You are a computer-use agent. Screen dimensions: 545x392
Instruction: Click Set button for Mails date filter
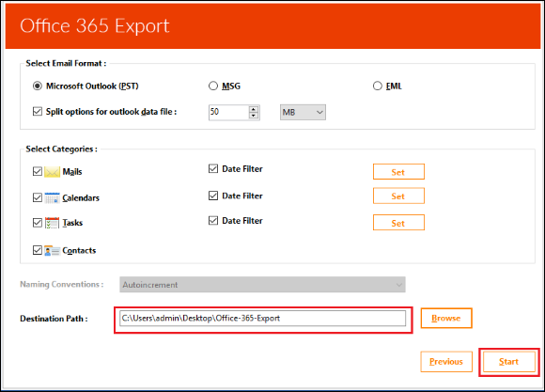[x=398, y=172]
